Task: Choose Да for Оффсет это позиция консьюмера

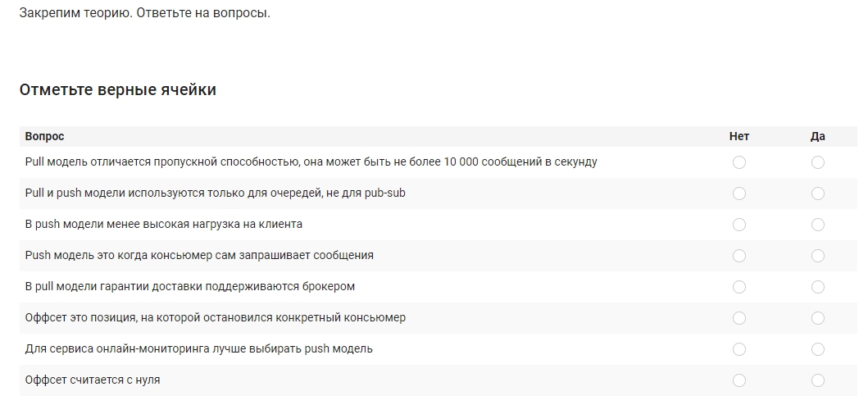Action: [x=818, y=318]
